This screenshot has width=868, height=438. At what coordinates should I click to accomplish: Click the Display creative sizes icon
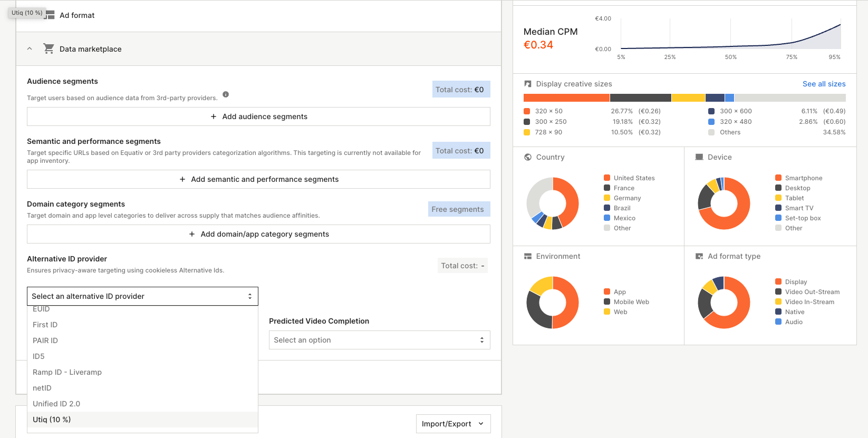[528, 84]
